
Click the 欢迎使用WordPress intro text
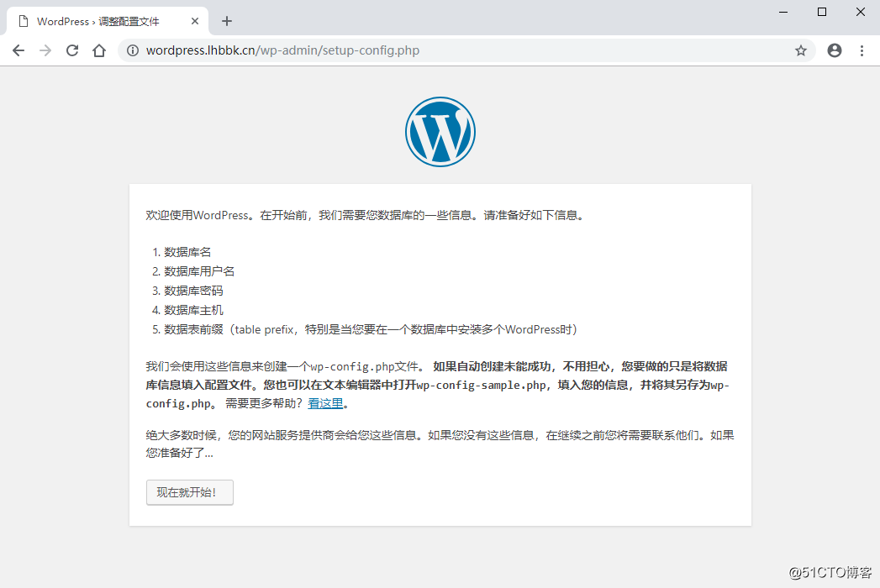point(366,215)
